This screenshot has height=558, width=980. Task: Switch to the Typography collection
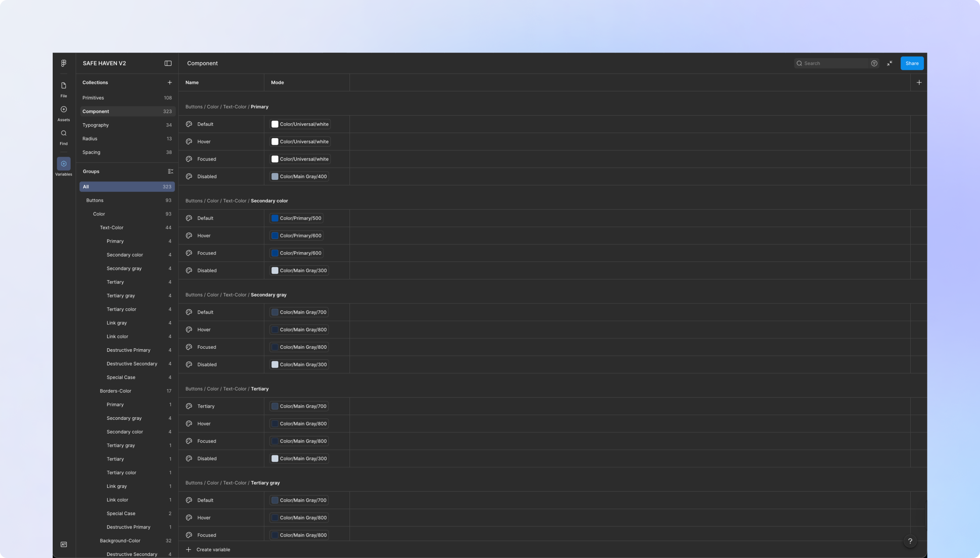tap(96, 125)
